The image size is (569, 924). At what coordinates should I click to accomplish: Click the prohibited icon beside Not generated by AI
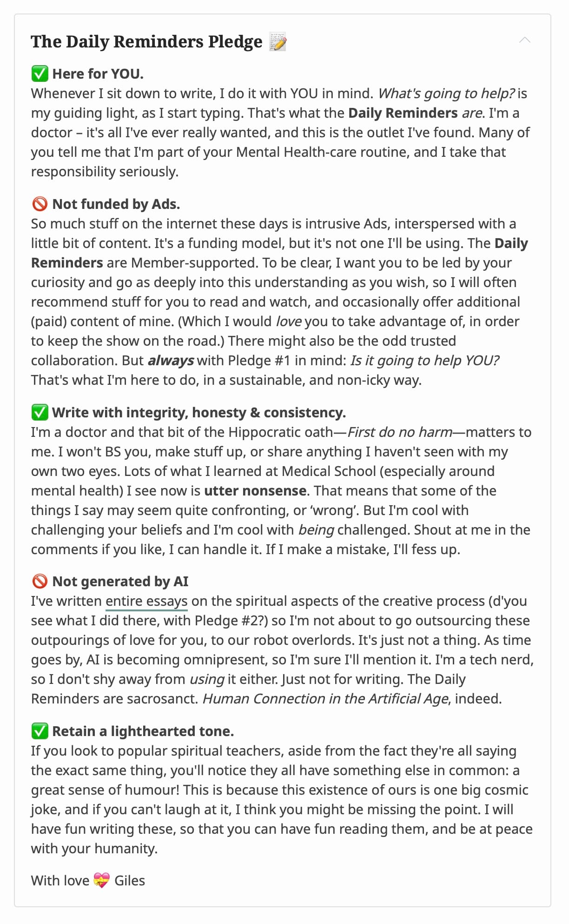pos(40,581)
